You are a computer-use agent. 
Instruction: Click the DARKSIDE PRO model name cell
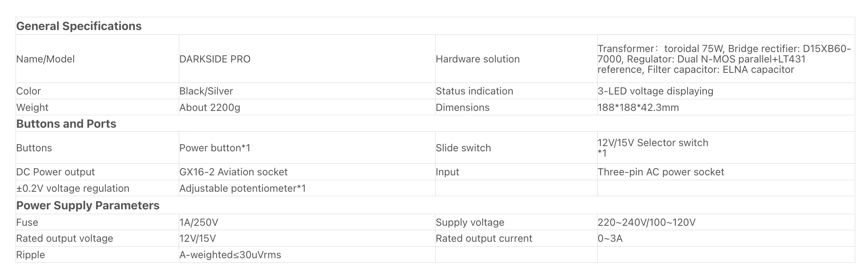215,59
